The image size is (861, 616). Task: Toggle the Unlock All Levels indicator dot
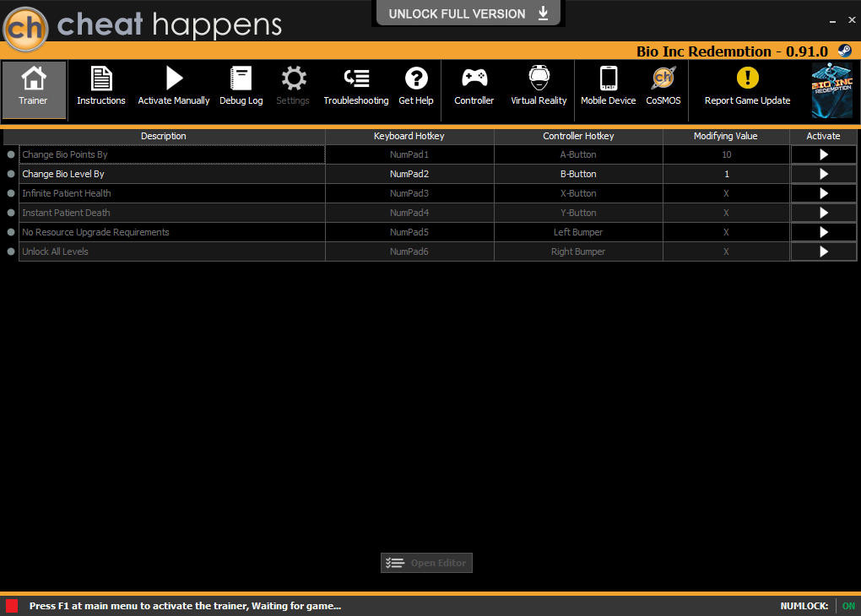(x=11, y=251)
